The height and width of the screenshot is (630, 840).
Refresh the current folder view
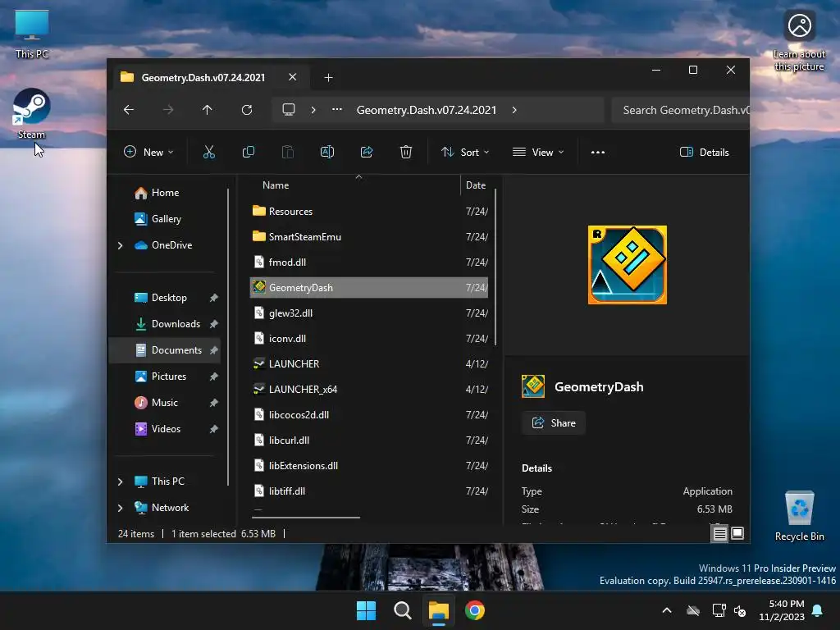(247, 110)
